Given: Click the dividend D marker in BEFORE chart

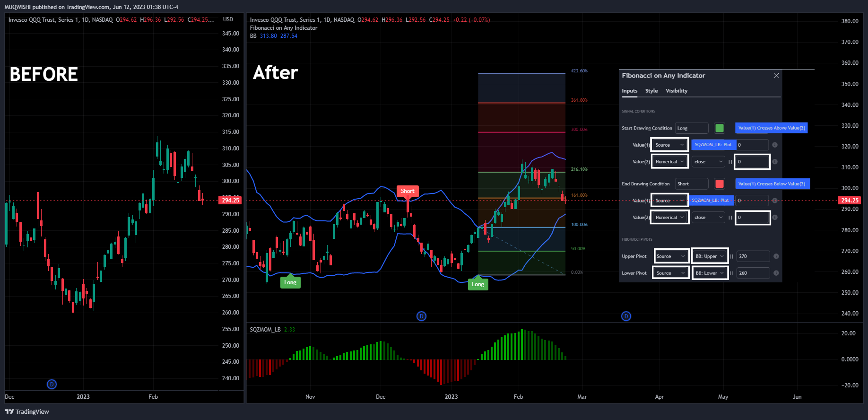Looking at the screenshot, I should pos(52,385).
